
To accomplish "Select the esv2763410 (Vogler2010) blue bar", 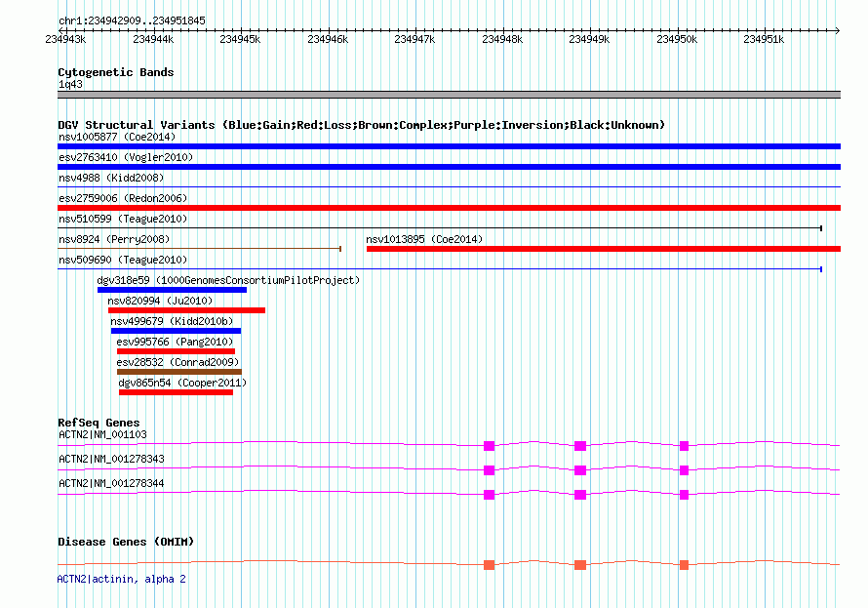I will [449, 167].
